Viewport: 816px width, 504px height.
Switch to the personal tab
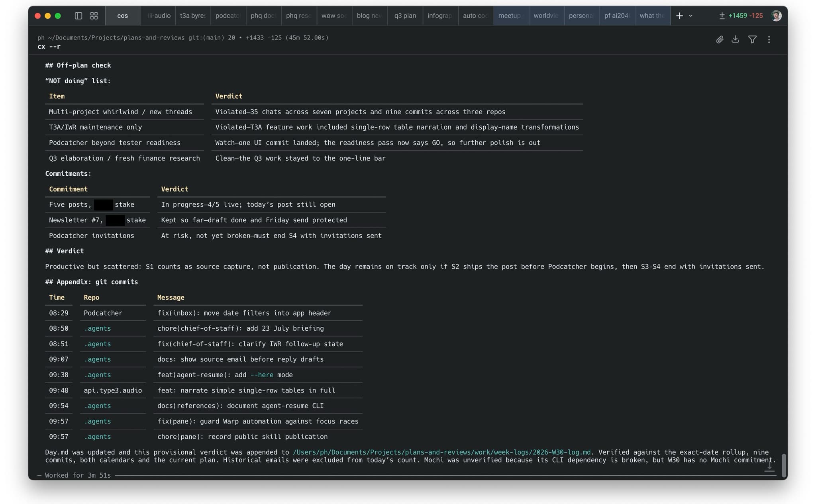coord(582,16)
